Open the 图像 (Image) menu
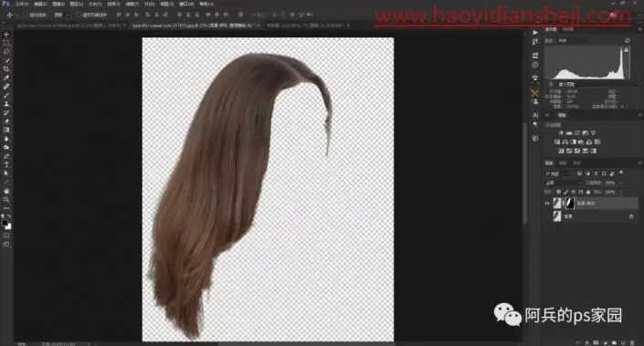 [x=58, y=4]
